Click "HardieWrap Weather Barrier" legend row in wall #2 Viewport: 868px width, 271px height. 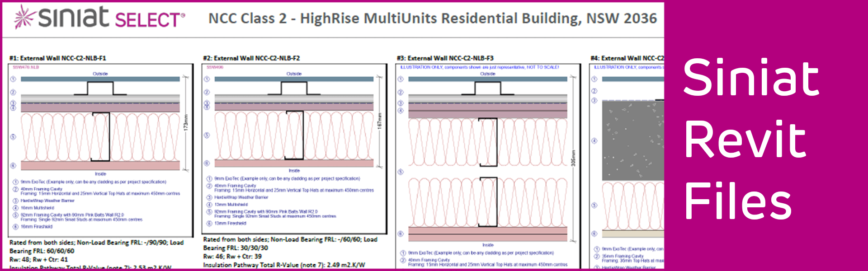pyautogui.click(x=237, y=197)
